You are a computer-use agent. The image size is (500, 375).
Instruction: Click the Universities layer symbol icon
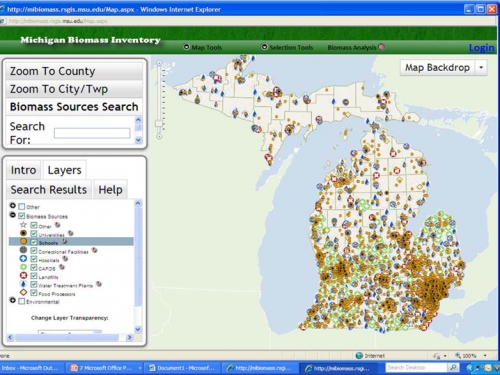point(23,233)
